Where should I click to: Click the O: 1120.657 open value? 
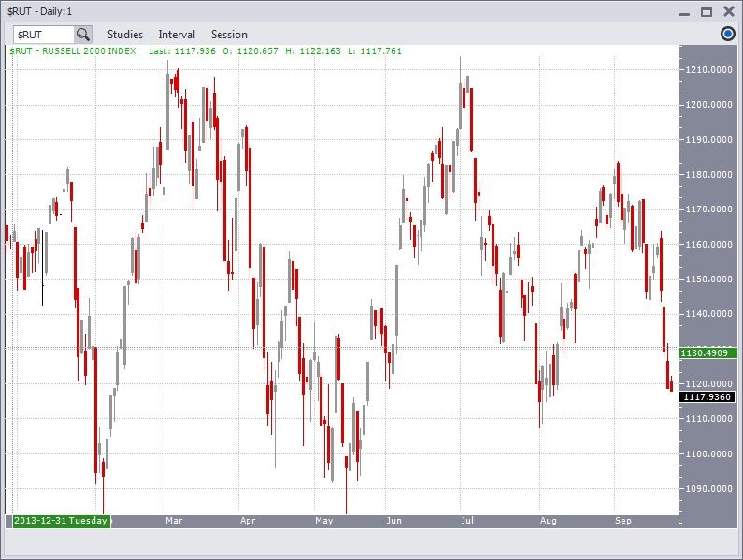pos(250,51)
